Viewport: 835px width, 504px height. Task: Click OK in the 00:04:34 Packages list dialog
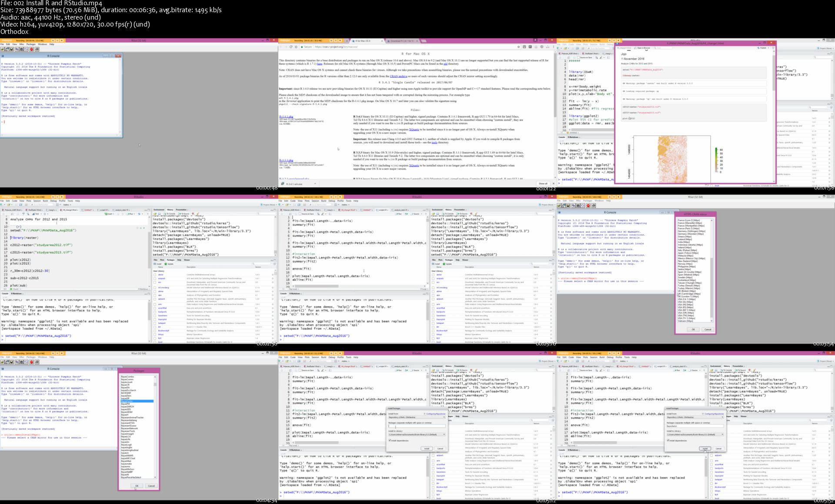137,486
